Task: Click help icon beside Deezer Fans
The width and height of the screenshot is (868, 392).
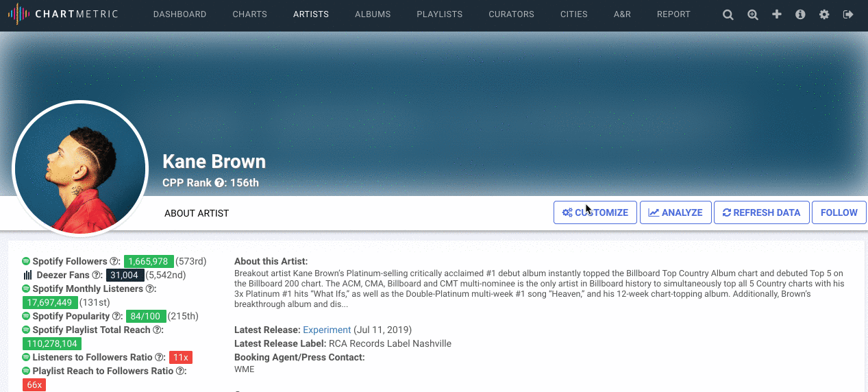Action: [97, 275]
